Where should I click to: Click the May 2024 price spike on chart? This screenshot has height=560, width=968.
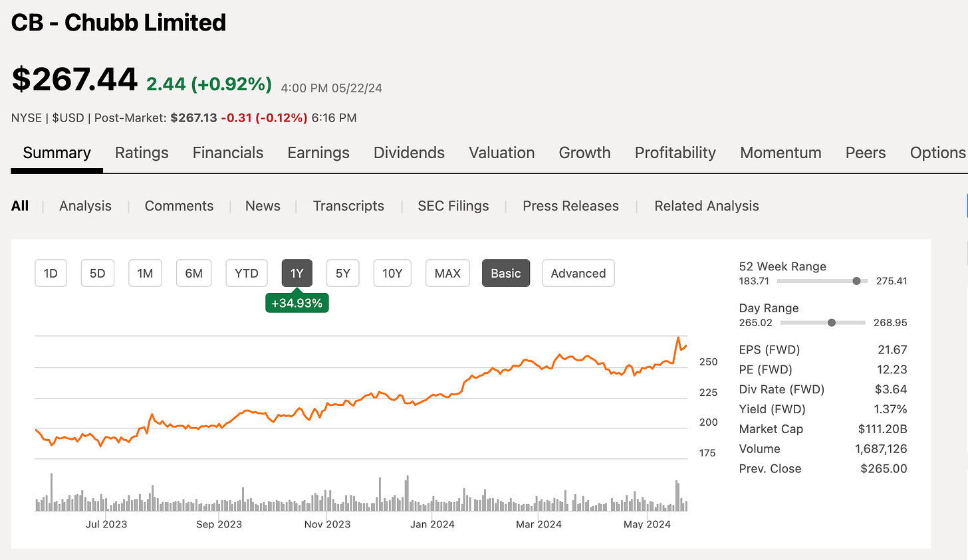click(678, 339)
